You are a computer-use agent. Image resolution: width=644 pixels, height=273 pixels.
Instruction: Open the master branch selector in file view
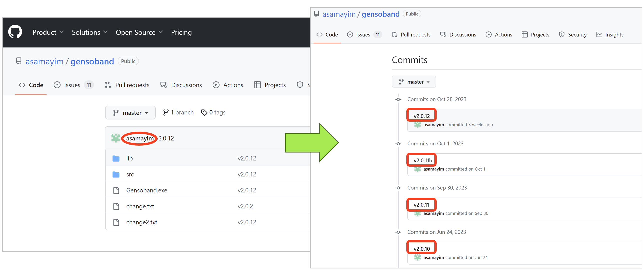click(x=130, y=113)
